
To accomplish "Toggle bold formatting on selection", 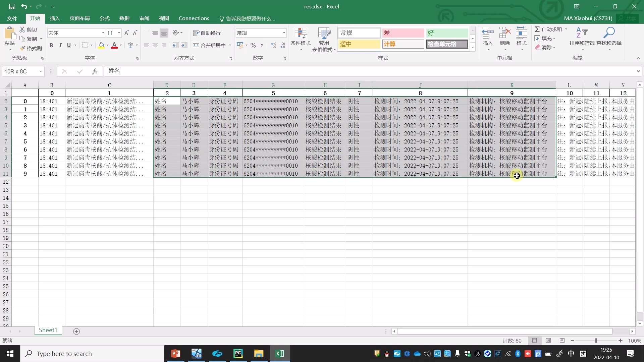I will 51,45.
